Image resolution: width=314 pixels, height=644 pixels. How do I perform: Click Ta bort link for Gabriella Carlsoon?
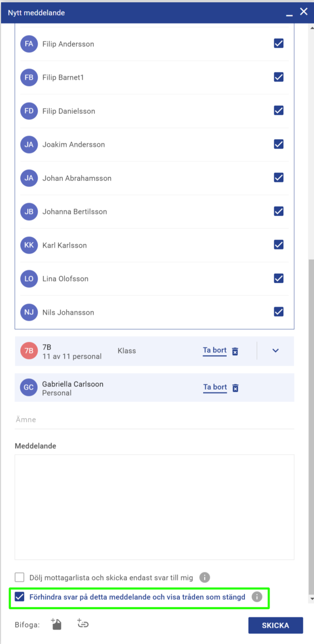[215, 387]
